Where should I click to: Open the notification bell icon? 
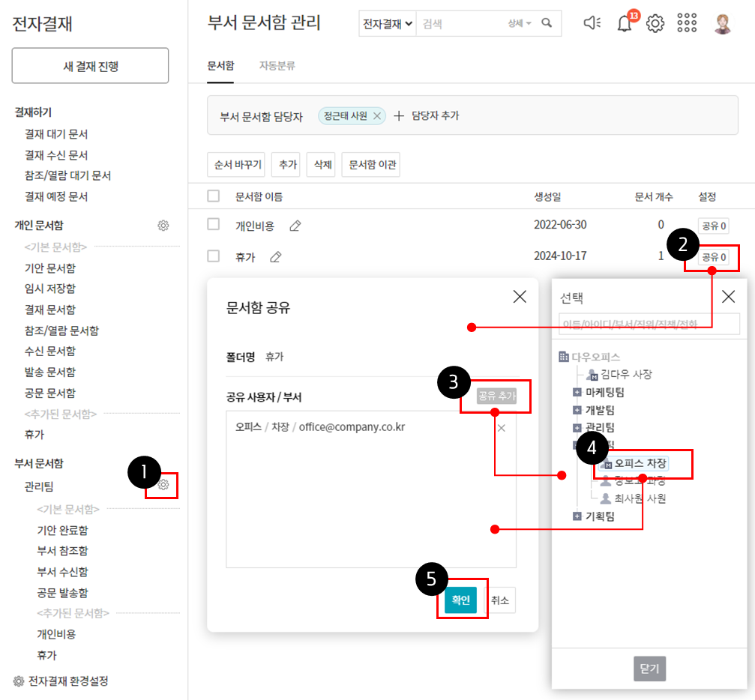point(625,24)
